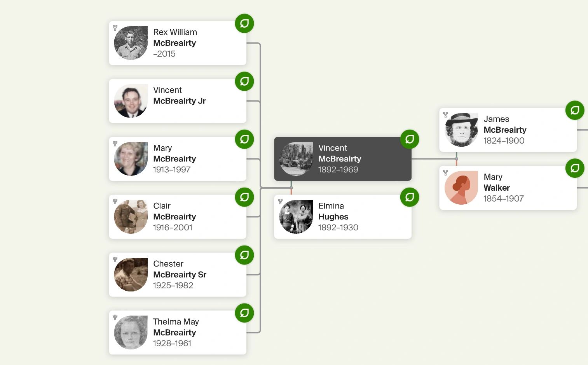Screen dimensions: 588x365
Task: Select the Vincent McBreairty 1892–1969 card
Action: (343, 159)
